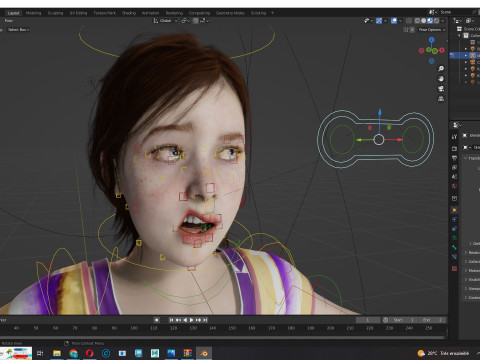
Task: Click the End frame field
Action: pos(432,320)
